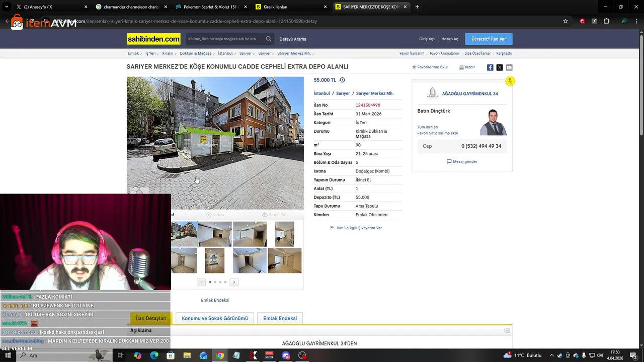This screenshot has width=644, height=362.
Task: Click the sahibinden.com logo
Action: click(153, 39)
